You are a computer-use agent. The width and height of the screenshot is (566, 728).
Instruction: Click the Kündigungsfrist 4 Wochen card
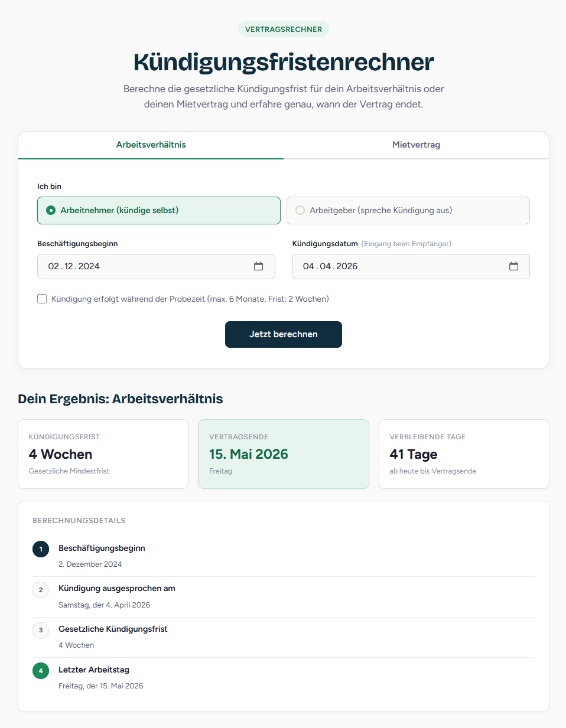pos(103,454)
